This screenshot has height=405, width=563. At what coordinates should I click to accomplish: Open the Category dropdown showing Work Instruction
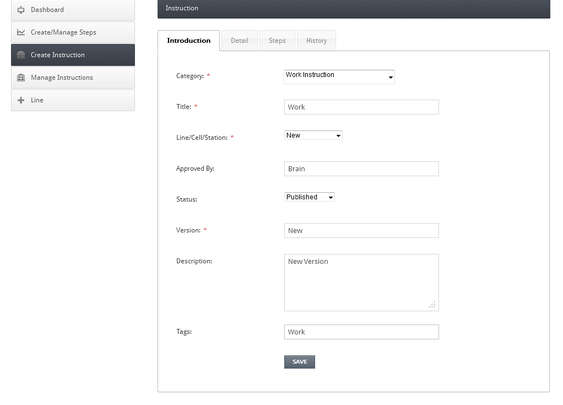click(x=339, y=77)
